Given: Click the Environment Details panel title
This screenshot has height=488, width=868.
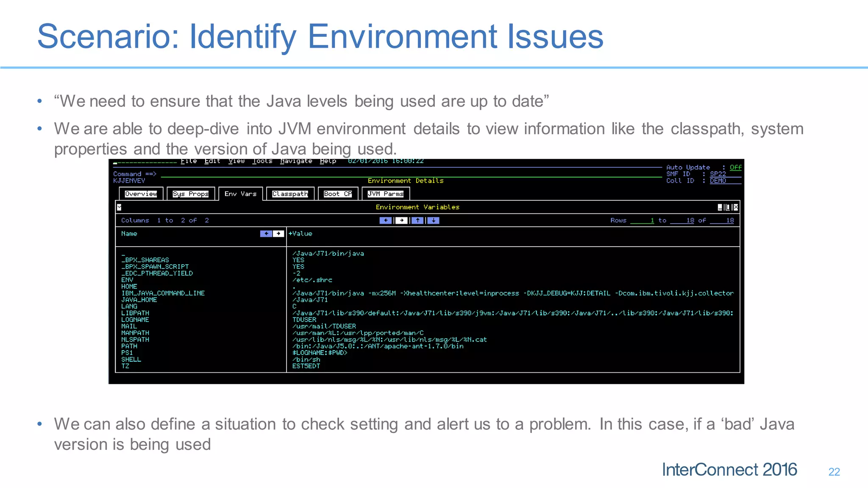Looking at the screenshot, I should coord(406,181).
